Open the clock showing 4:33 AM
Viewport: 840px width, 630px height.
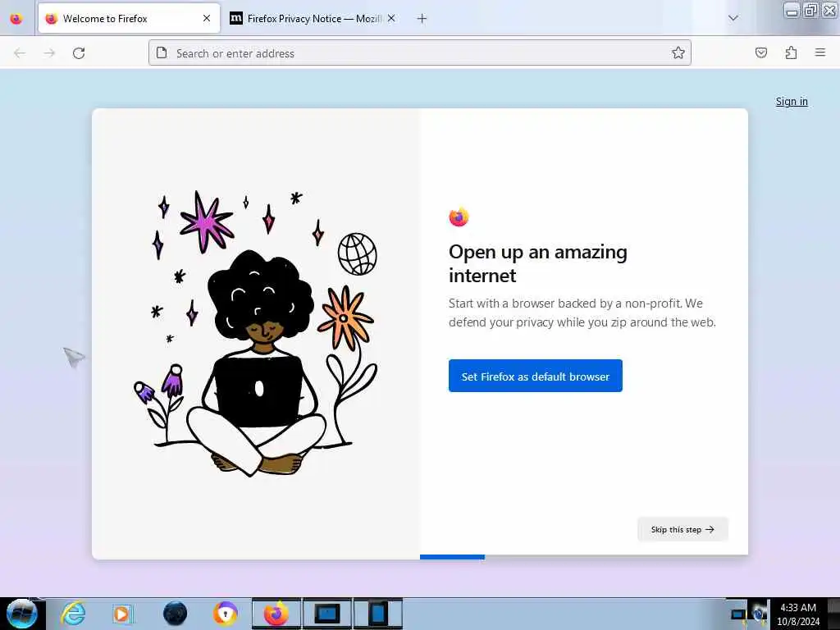point(798,614)
